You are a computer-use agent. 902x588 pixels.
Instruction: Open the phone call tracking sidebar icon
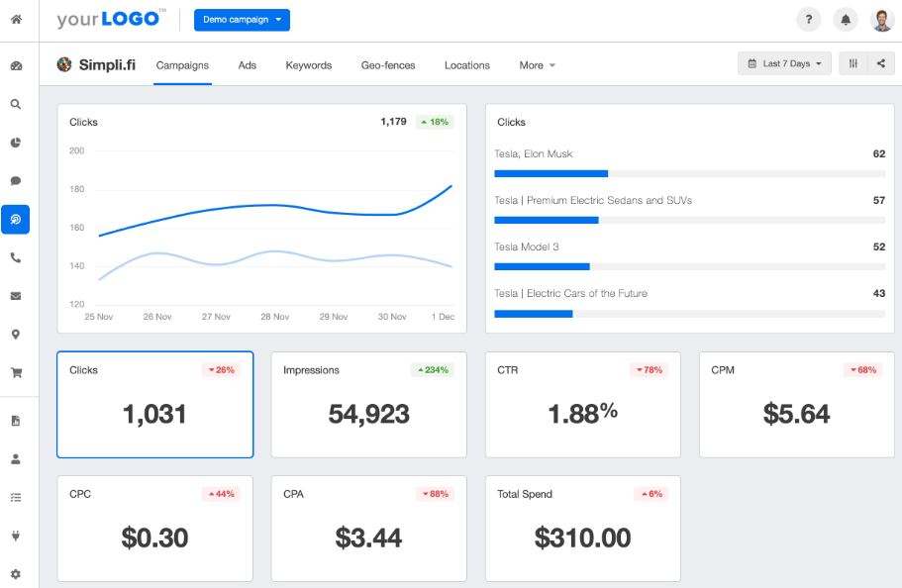pyautogui.click(x=16, y=257)
